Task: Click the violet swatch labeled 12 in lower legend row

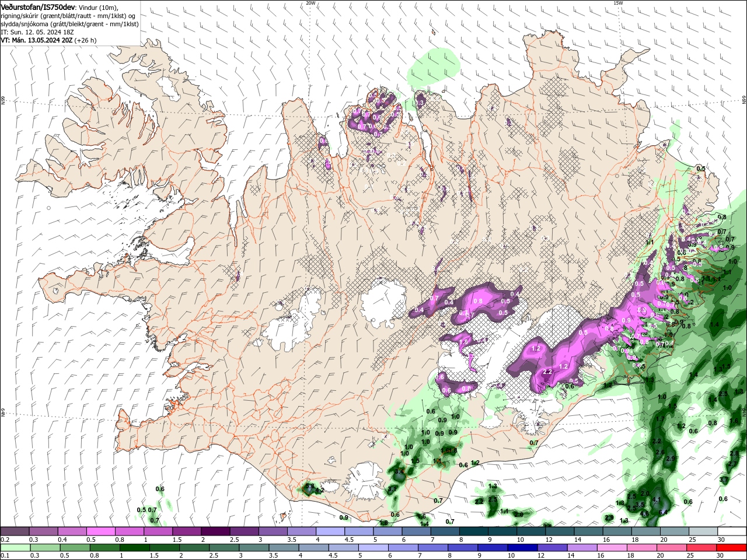Action: click(x=552, y=548)
